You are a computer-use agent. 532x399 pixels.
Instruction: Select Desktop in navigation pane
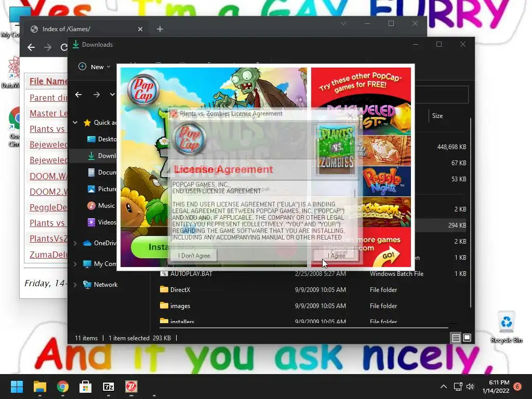[x=102, y=139]
